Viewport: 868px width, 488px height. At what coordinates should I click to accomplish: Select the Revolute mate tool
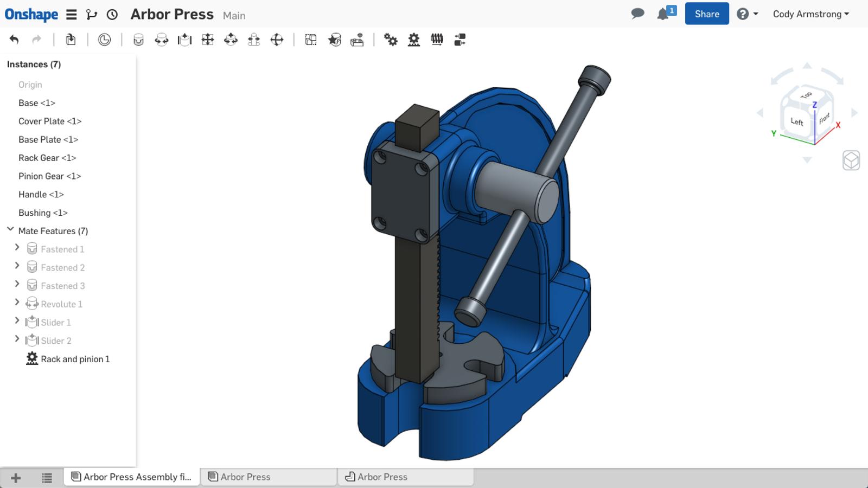[x=161, y=40]
